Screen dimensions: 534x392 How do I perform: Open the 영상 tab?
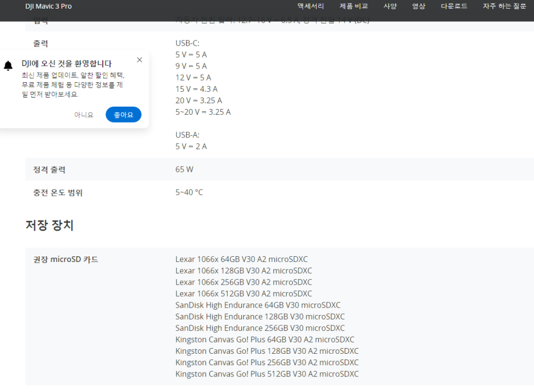419,6
